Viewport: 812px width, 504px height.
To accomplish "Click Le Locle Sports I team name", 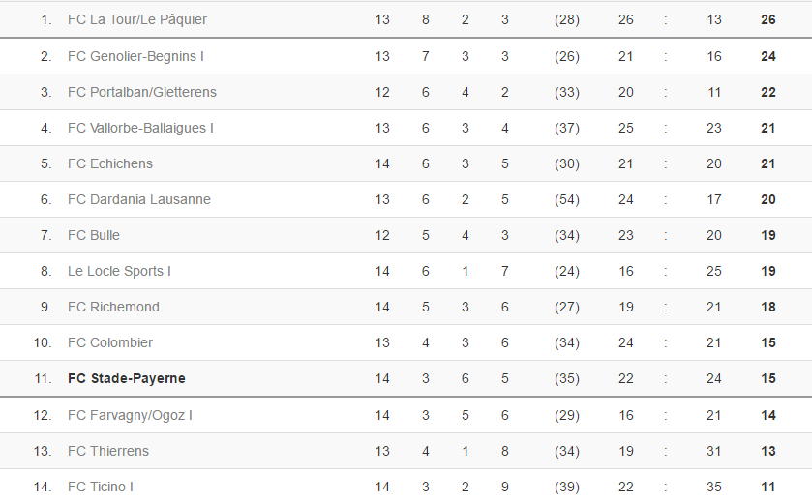I will 119,271.
